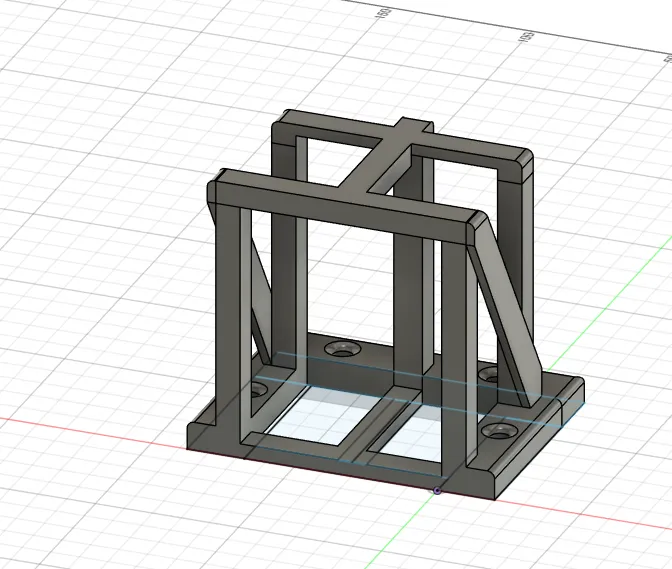
Task: Select the left countersunk hole behind front post
Action: tap(257, 388)
